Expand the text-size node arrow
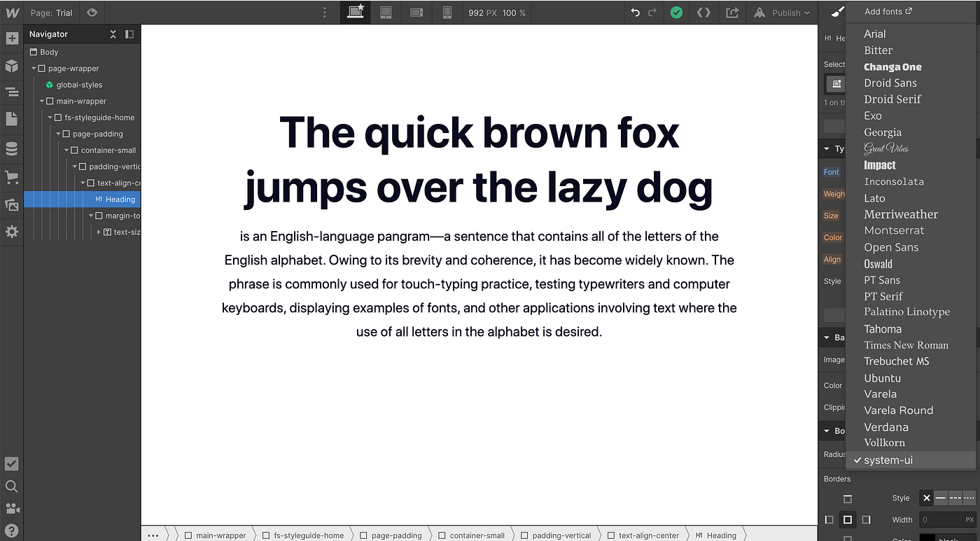The image size is (980, 541). (99, 232)
